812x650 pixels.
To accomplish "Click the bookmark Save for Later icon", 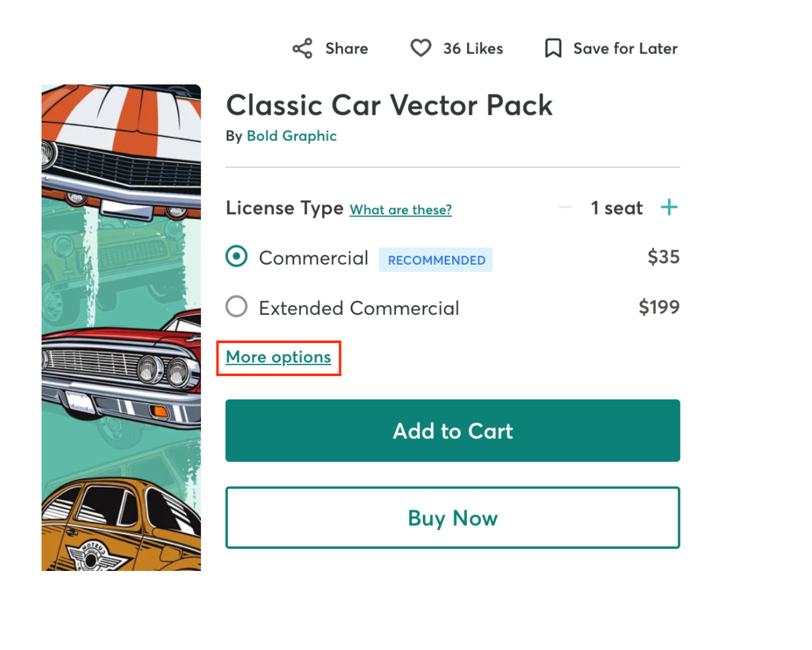I will 553,48.
